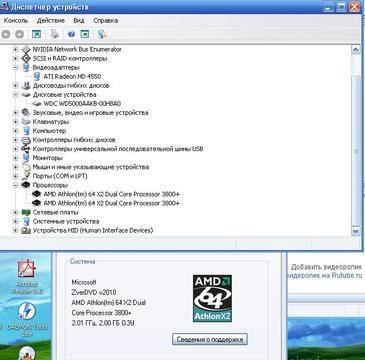Open Help via the blue question-mark icon
The image size is (365, 360).
71,34
